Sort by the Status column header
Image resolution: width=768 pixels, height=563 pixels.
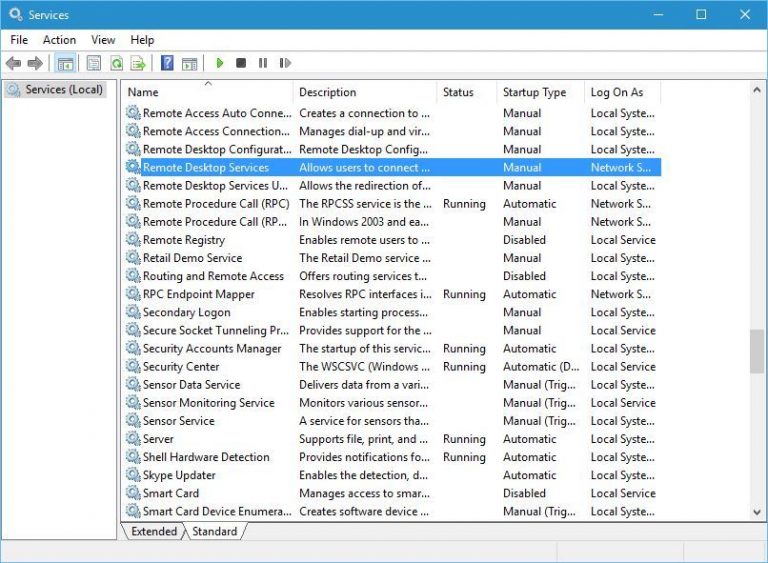pyautogui.click(x=467, y=92)
